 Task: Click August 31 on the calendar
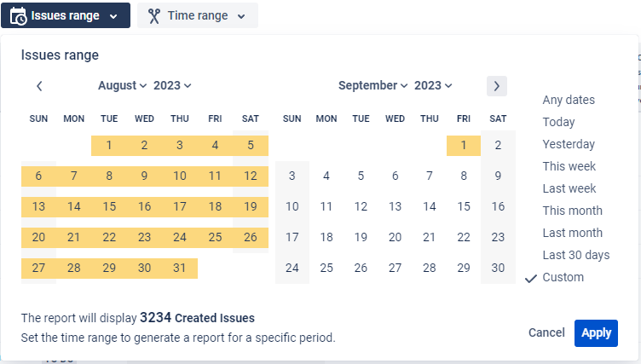179,268
